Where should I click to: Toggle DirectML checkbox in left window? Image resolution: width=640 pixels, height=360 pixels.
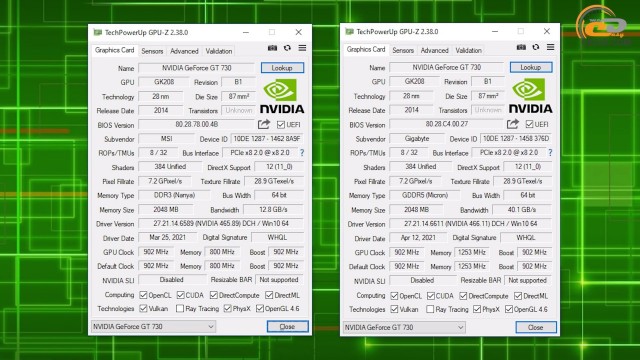click(x=269, y=295)
